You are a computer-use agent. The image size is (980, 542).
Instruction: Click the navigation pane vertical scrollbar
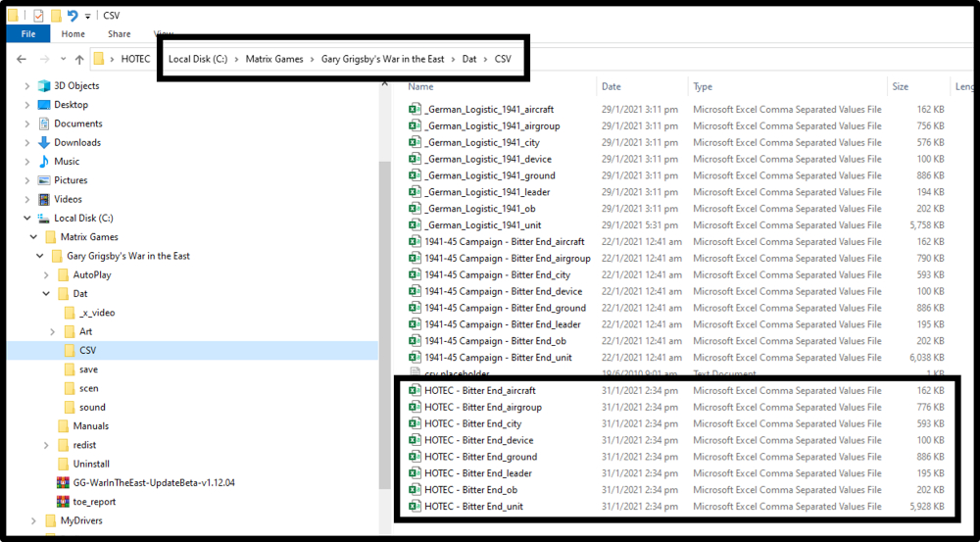point(384,325)
